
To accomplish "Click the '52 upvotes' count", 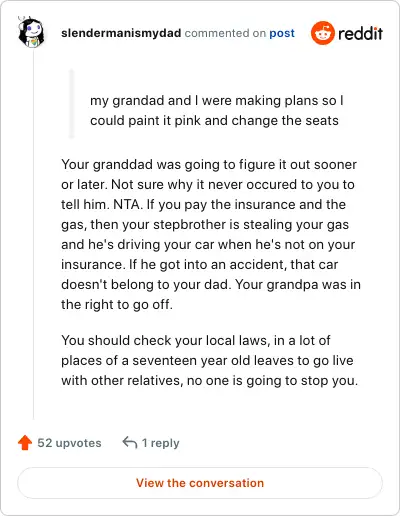I will click(x=69, y=443).
